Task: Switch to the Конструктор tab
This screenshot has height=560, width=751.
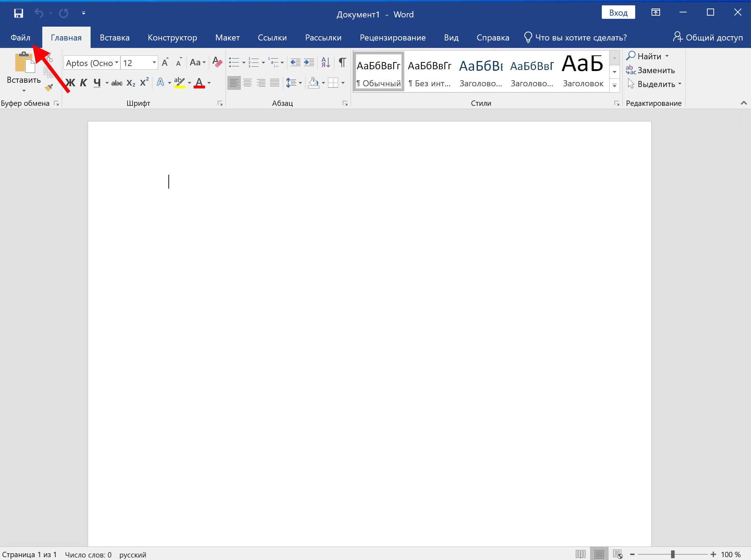Action: [x=172, y=38]
